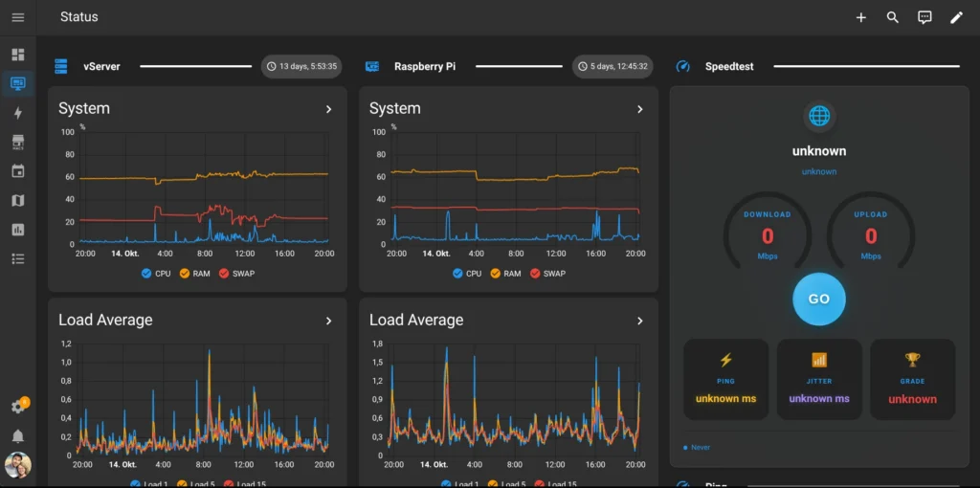Open the assistant chat bubble icon

925,17
